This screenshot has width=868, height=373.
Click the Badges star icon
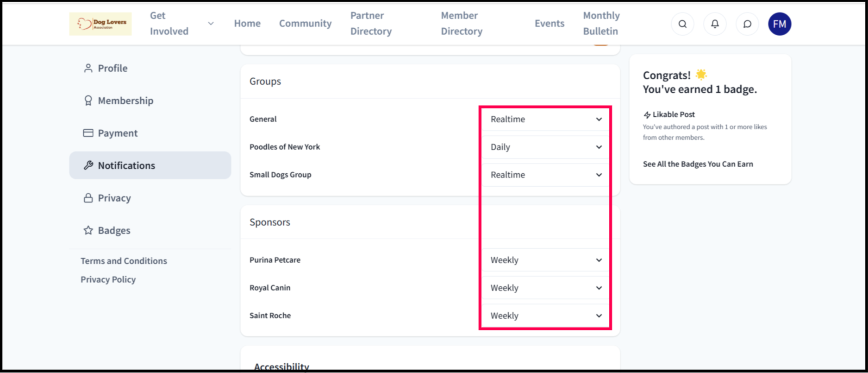(88, 230)
